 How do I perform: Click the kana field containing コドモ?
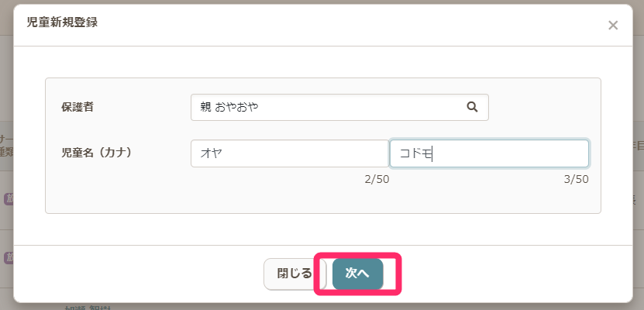[489, 153]
